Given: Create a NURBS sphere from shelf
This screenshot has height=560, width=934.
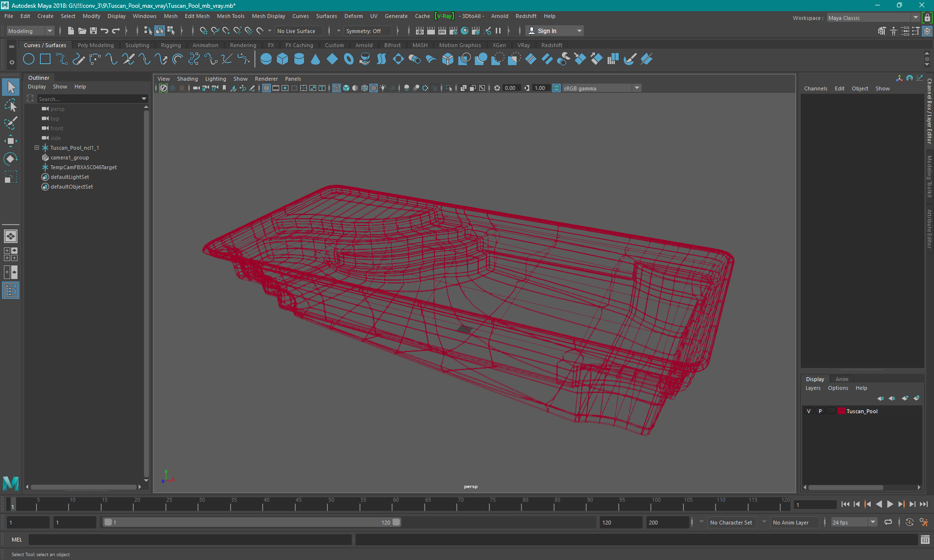Looking at the screenshot, I should [x=266, y=59].
